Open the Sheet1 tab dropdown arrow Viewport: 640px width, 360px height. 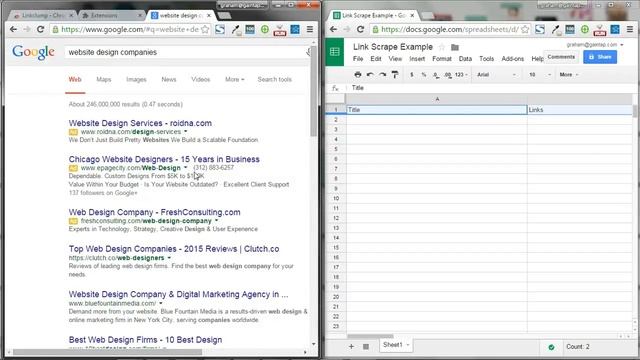click(x=408, y=345)
